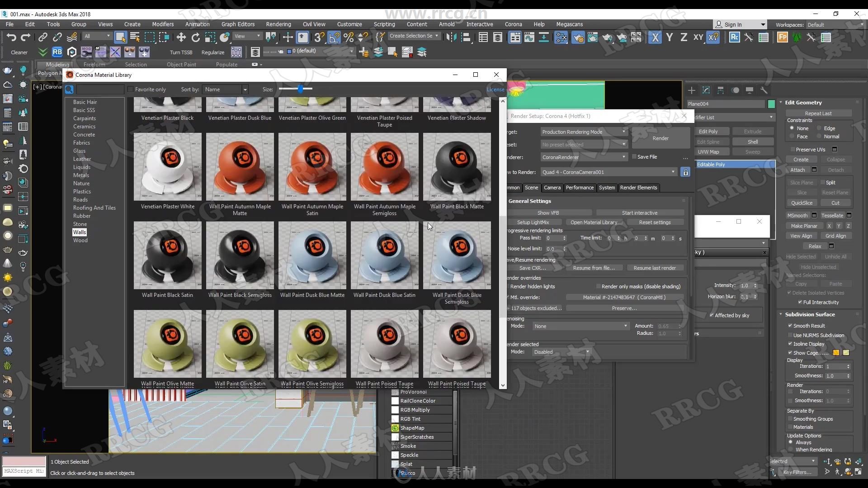The height and width of the screenshot is (488, 868).
Task: Open the Rendering menu
Action: point(278,24)
